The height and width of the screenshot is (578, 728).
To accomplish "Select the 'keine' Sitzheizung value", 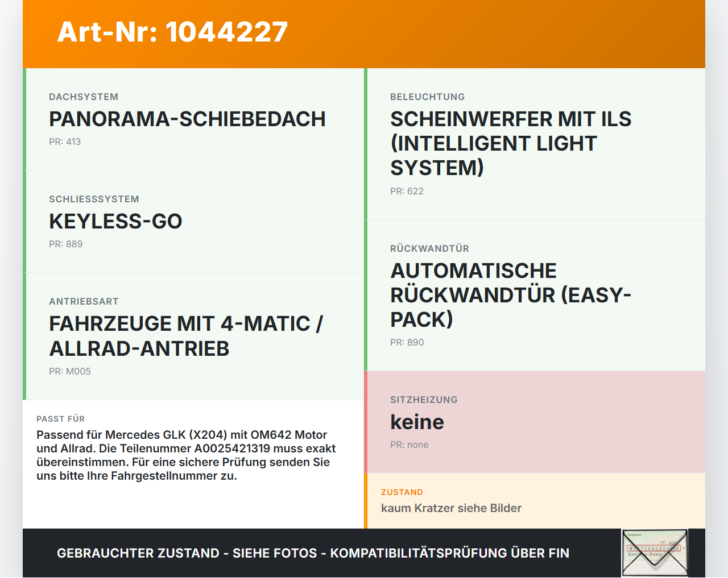I will (417, 422).
